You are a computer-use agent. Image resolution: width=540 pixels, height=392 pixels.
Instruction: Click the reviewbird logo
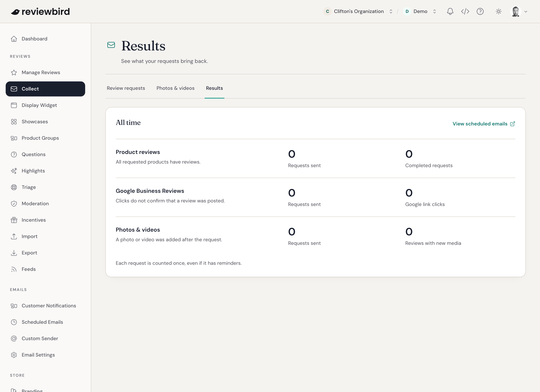click(x=40, y=11)
